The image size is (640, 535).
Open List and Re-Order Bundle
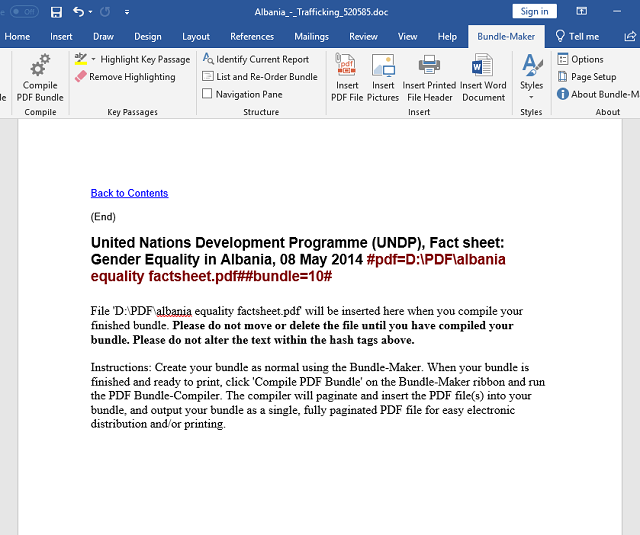260,76
